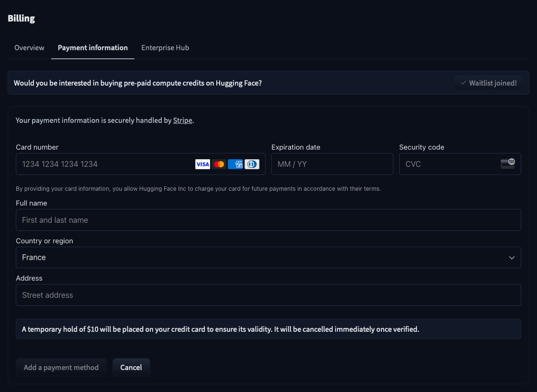
Task: Click the Diners Club card icon
Action: click(x=252, y=164)
